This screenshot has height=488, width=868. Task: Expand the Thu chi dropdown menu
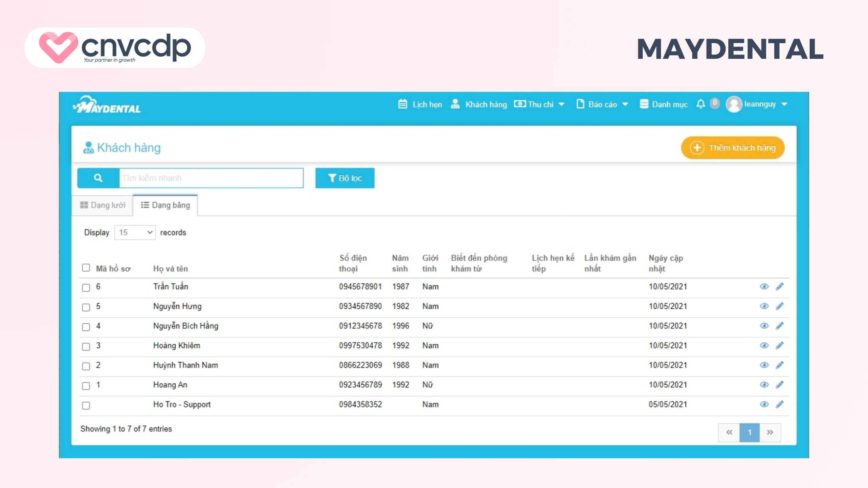[x=540, y=104]
